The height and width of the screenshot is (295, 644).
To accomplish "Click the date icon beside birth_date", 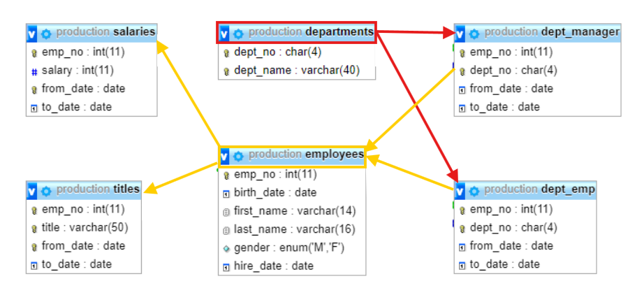I will coord(226,194).
